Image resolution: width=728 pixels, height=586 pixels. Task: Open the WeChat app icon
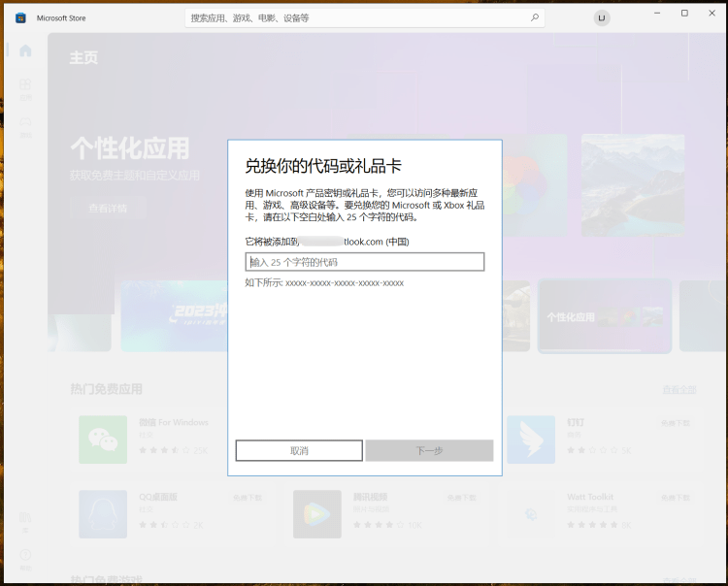(x=103, y=439)
